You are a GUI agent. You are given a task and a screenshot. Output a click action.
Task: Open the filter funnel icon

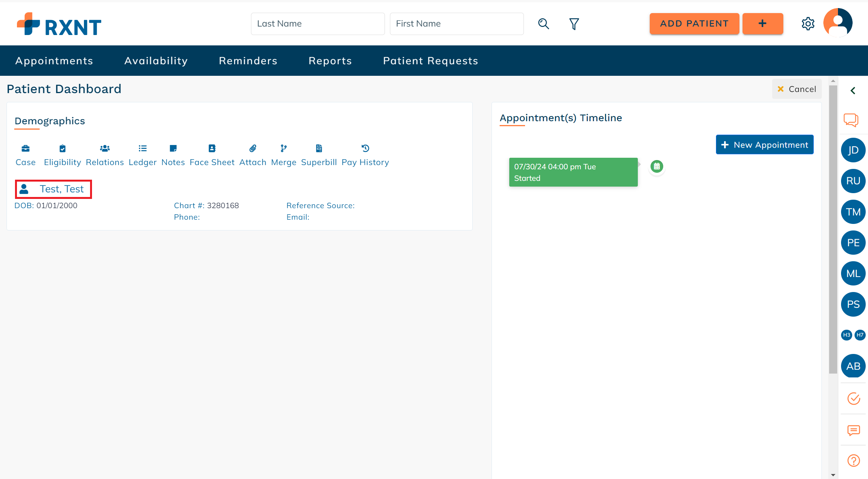(x=574, y=24)
